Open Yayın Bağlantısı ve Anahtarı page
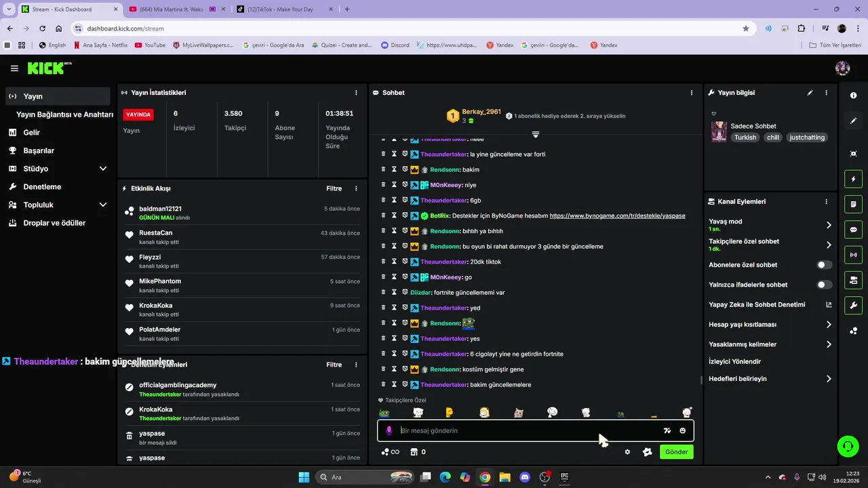 (64, 115)
